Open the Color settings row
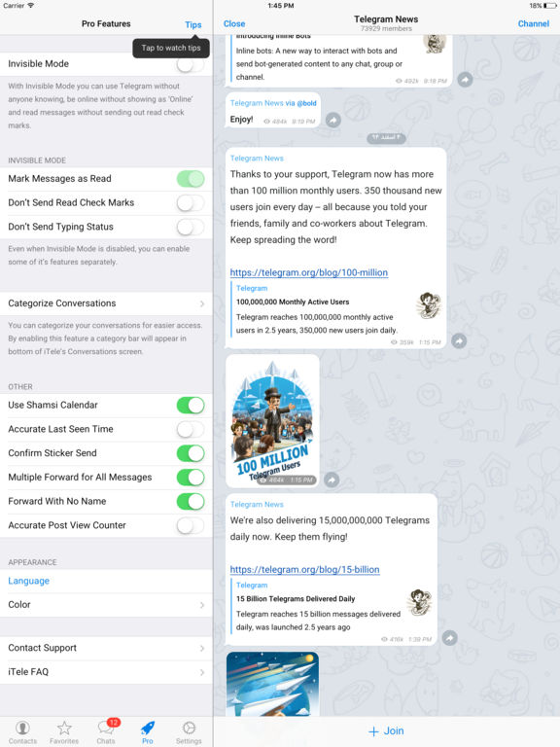This screenshot has width=560, height=747. coord(106,605)
